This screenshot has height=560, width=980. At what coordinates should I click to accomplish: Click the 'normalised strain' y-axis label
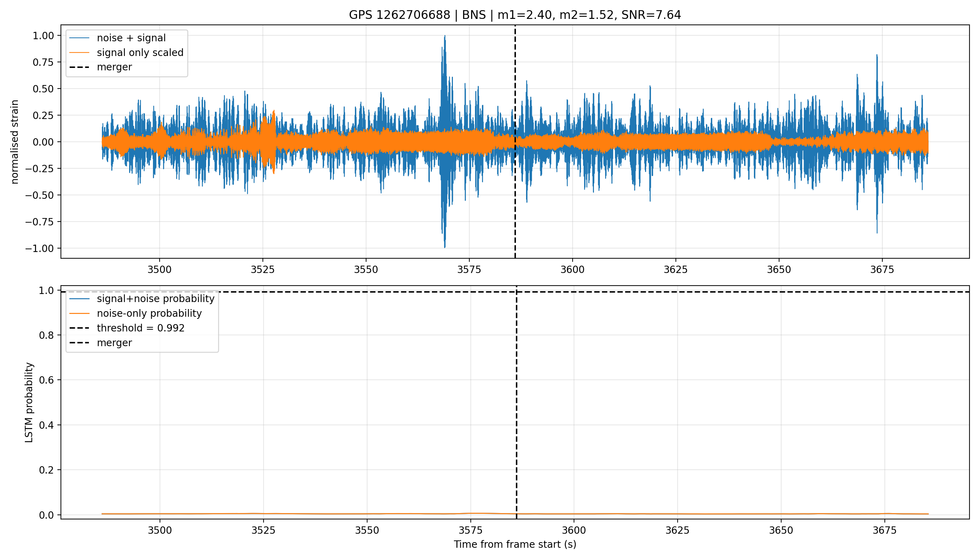click(15, 142)
